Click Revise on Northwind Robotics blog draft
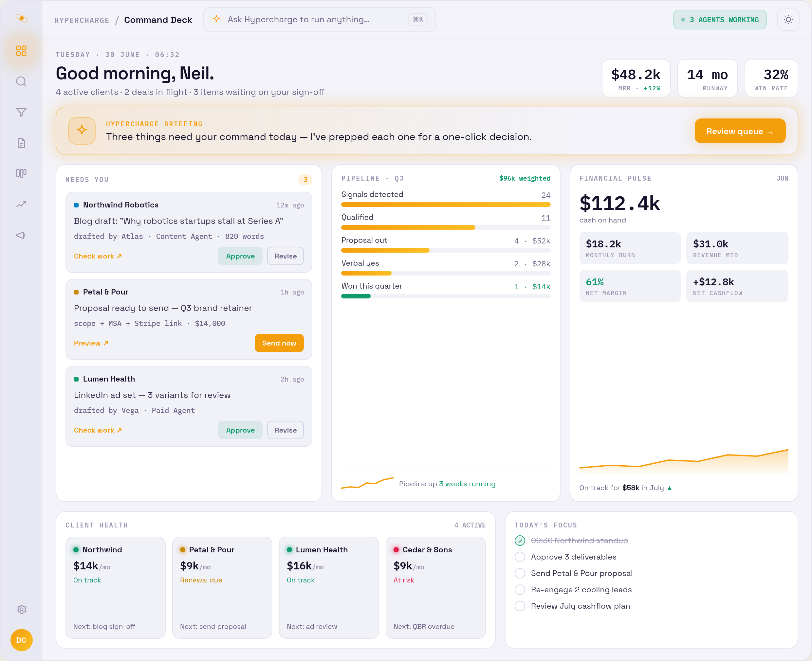Viewport: 812px width, 661px height. pos(286,256)
